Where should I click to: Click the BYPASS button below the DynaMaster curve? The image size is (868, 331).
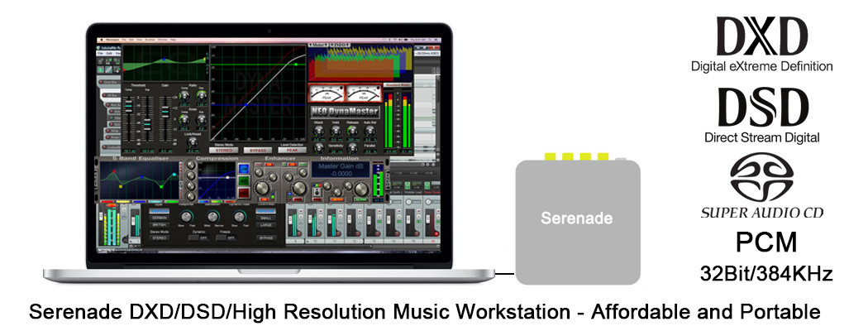click(258, 151)
